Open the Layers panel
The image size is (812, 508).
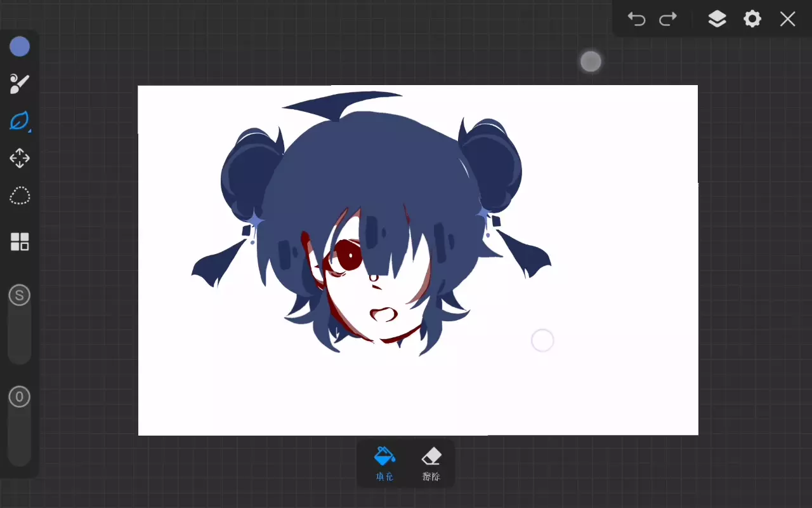pos(717,19)
